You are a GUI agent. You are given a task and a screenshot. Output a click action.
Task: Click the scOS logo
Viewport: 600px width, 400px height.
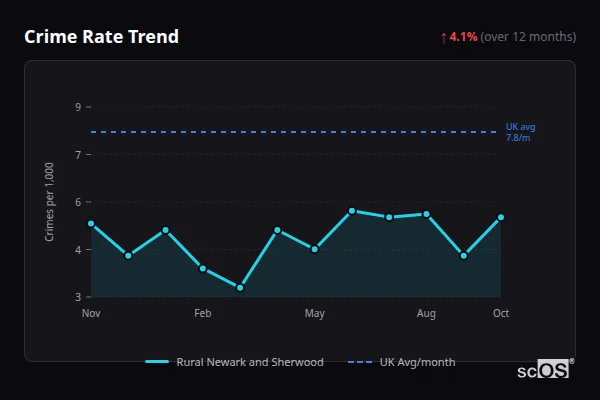[x=545, y=369]
